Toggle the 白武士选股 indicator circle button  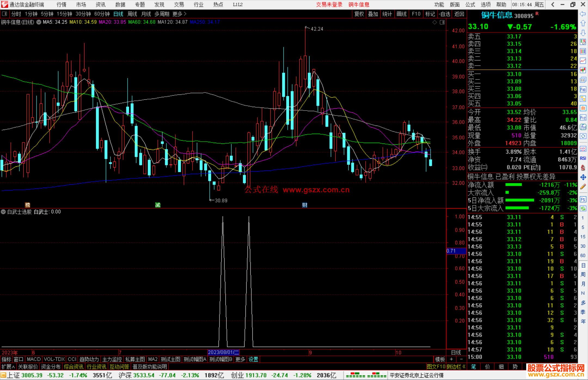(x=4, y=212)
